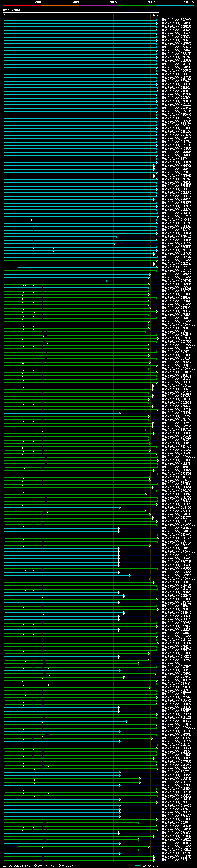Viewport: 197px width, 868px height.
Task: Select the UniRef100_Q947H3 label
Action: pos(176,281)
